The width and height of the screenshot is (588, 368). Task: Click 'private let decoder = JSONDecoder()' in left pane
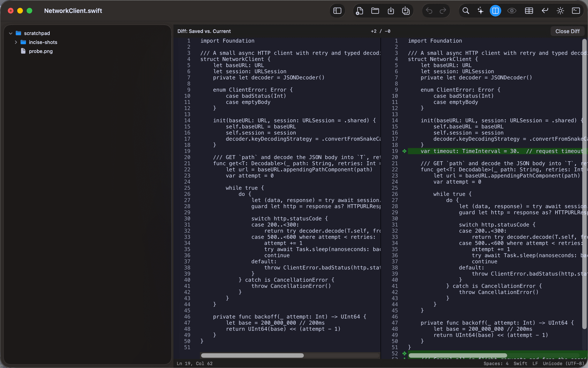(x=269, y=78)
